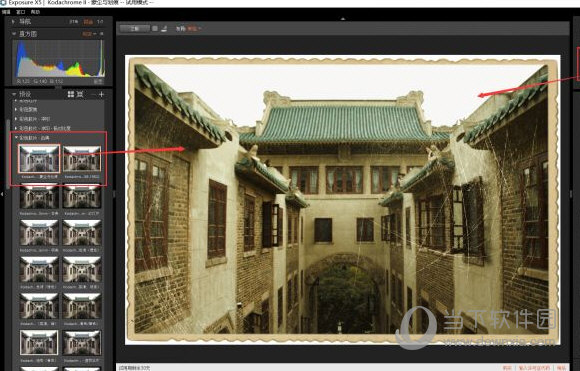Click the minus icon in presets header
The image size is (580, 371).
[93, 95]
